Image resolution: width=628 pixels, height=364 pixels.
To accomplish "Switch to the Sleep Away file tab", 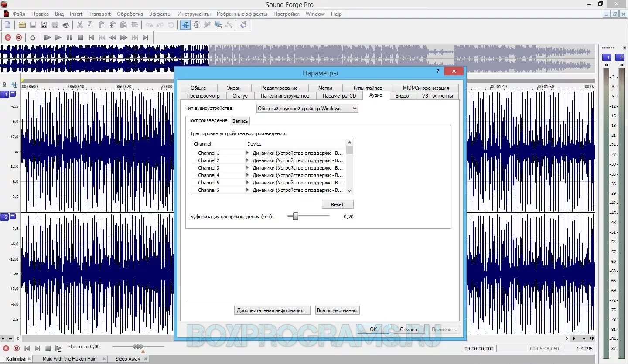I will coord(128,359).
